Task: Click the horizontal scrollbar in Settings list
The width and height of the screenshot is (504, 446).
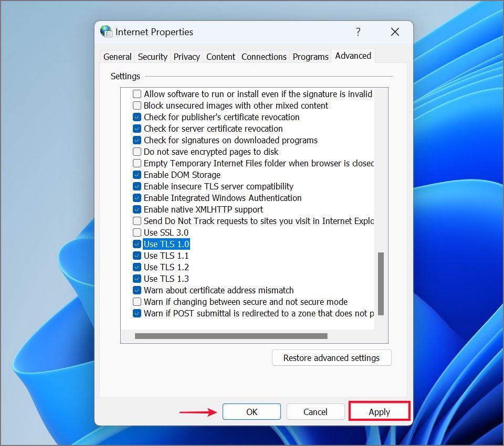Action: (x=231, y=336)
